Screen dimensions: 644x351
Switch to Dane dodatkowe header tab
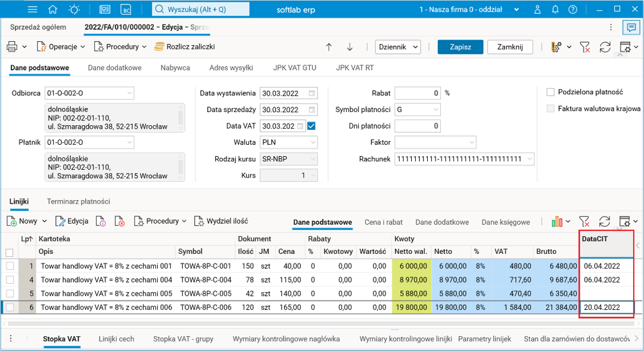pos(114,68)
